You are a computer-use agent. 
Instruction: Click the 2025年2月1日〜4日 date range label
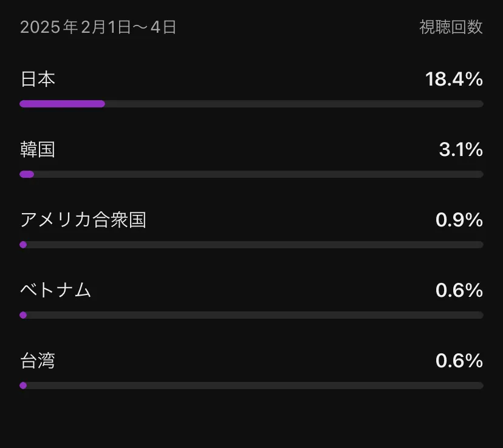click(98, 27)
